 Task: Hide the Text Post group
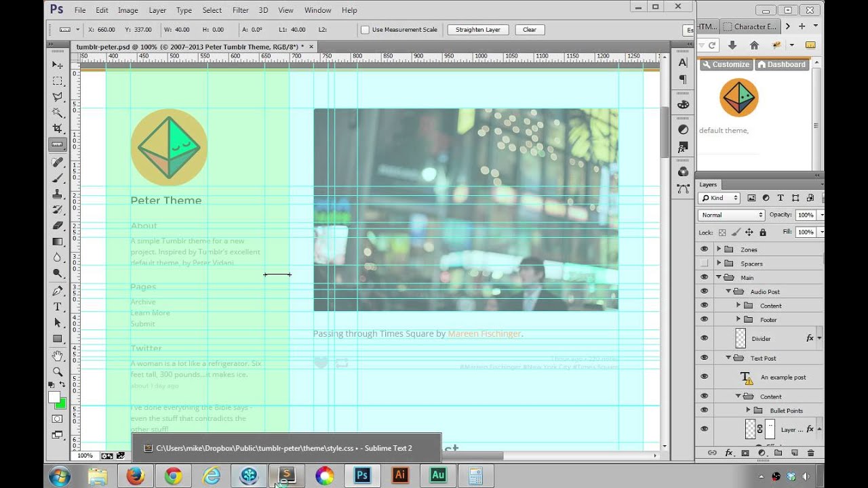(x=704, y=358)
